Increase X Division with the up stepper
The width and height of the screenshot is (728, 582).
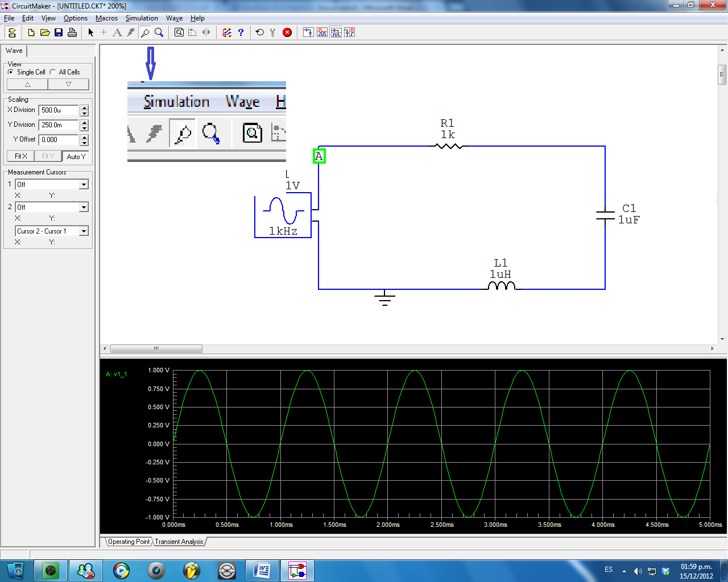click(x=84, y=107)
